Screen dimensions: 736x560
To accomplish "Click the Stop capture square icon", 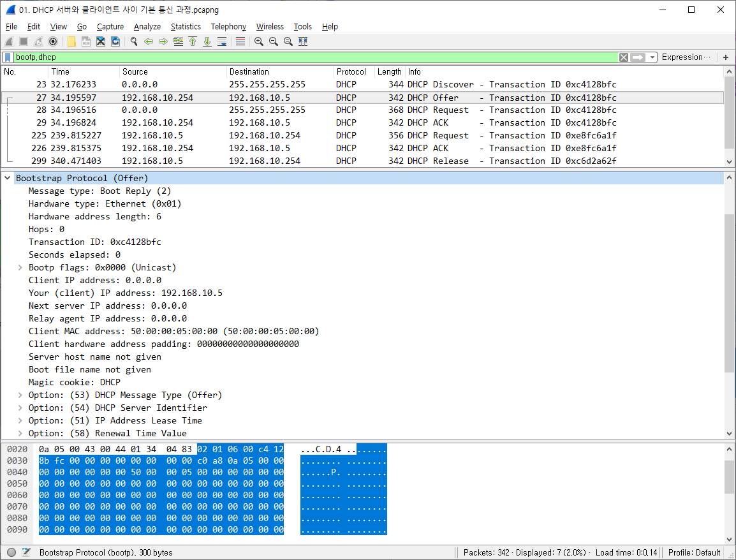I will [24, 42].
